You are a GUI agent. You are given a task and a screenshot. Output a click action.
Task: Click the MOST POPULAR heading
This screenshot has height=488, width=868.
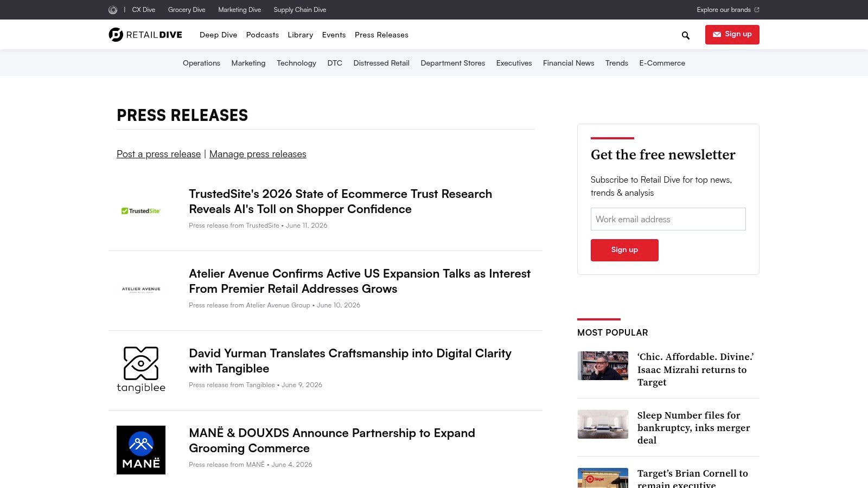coord(612,332)
